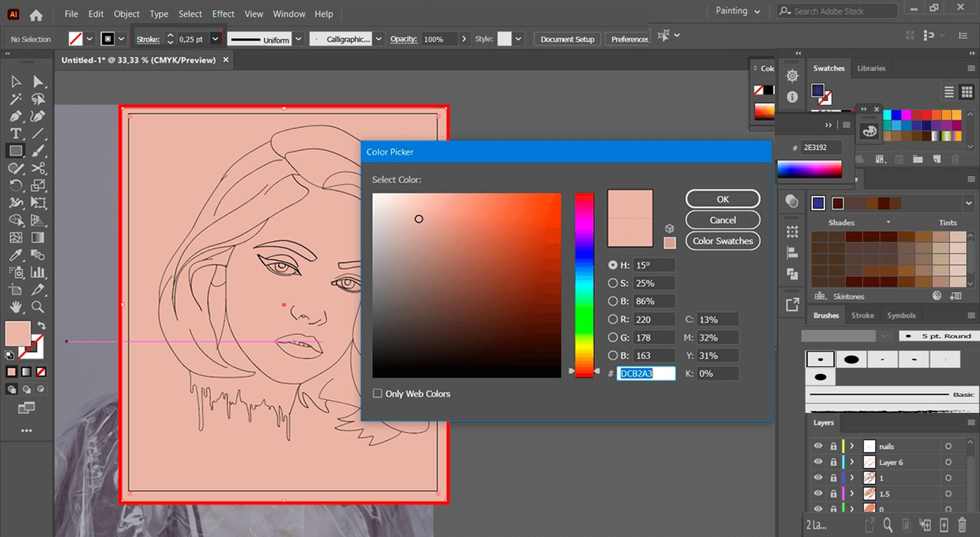Click the hex color input DCB2A3
The height and width of the screenshot is (537, 980).
click(646, 373)
